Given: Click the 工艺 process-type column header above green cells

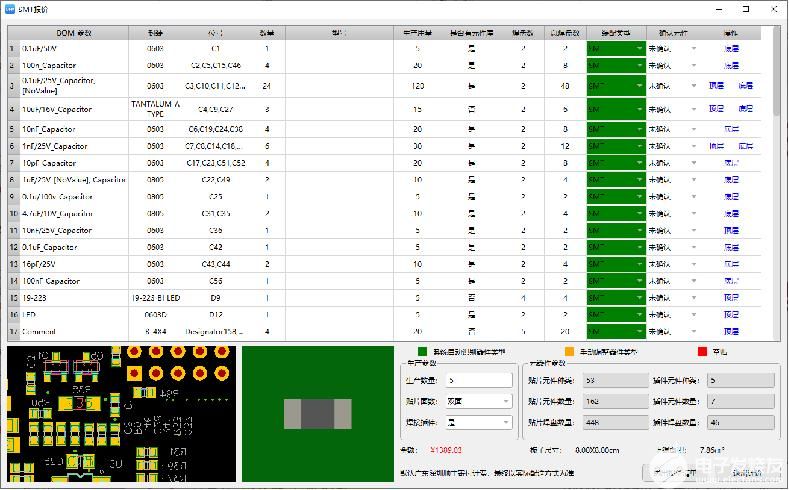Looking at the screenshot, I should click(x=616, y=33).
